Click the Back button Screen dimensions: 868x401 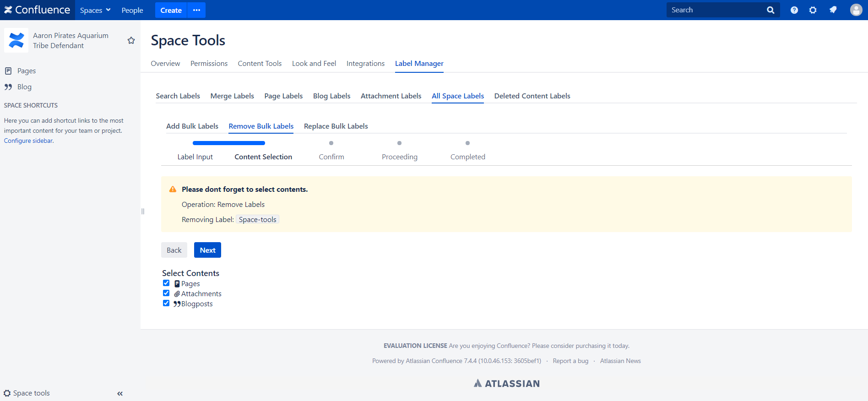pos(174,250)
